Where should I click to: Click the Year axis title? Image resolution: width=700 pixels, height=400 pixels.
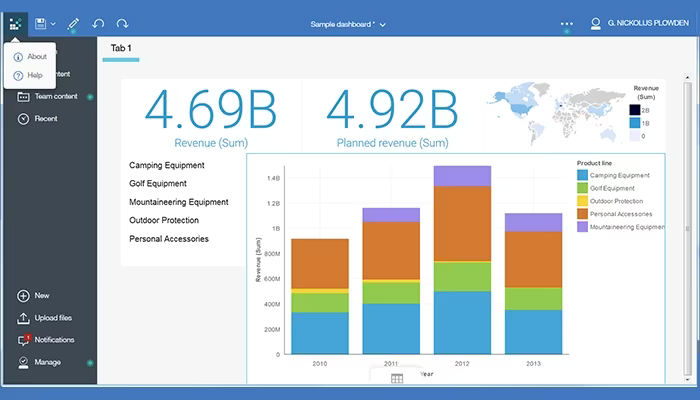coord(426,374)
